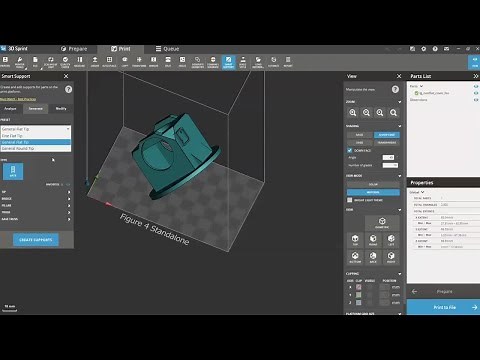Image resolution: width=480 pixels, height=360 pixels.
Task: Click the Copy toolbar icon
Action: [125, 62]
